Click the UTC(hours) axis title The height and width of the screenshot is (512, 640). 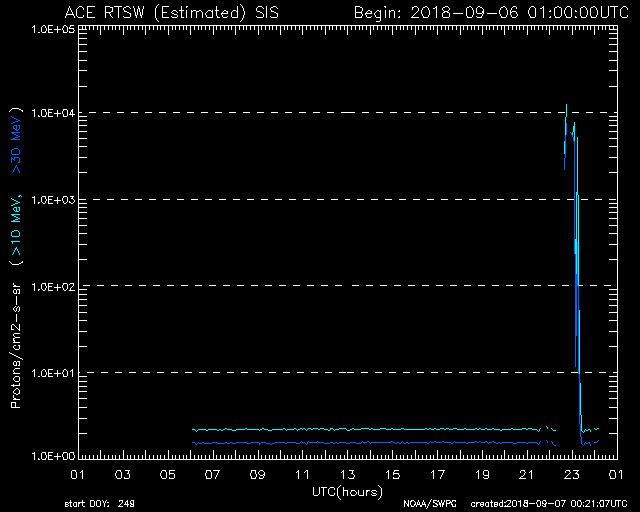tap(347, 490)
